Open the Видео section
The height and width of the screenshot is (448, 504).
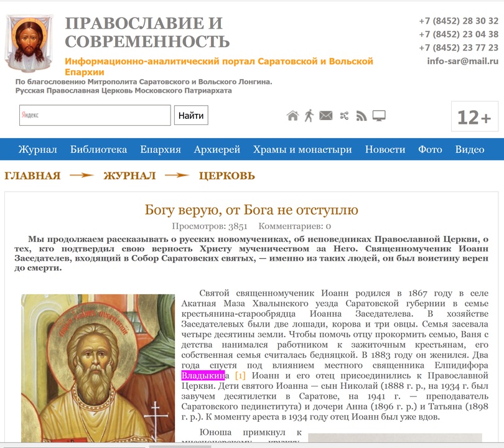470,149
